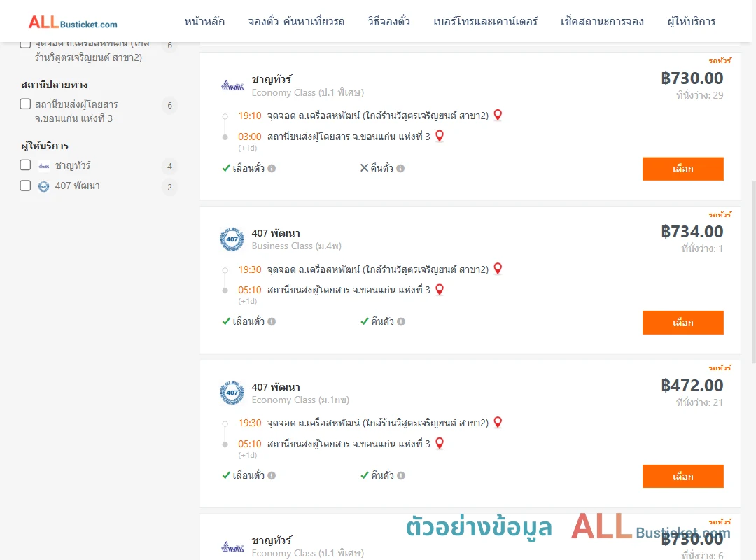Toggle the ชาญทัวร์ operator filter checkbox
The image size is (756, 560).
(26, 165)
